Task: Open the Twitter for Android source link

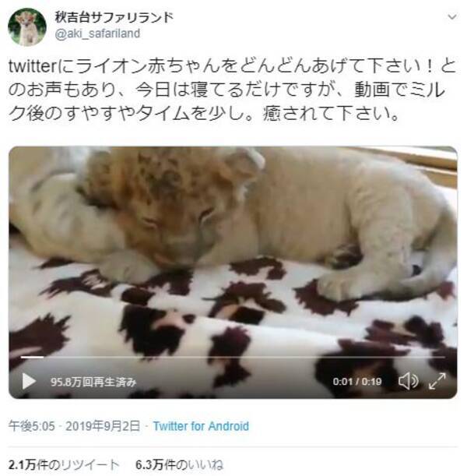Action: click(x=201, y=426)
